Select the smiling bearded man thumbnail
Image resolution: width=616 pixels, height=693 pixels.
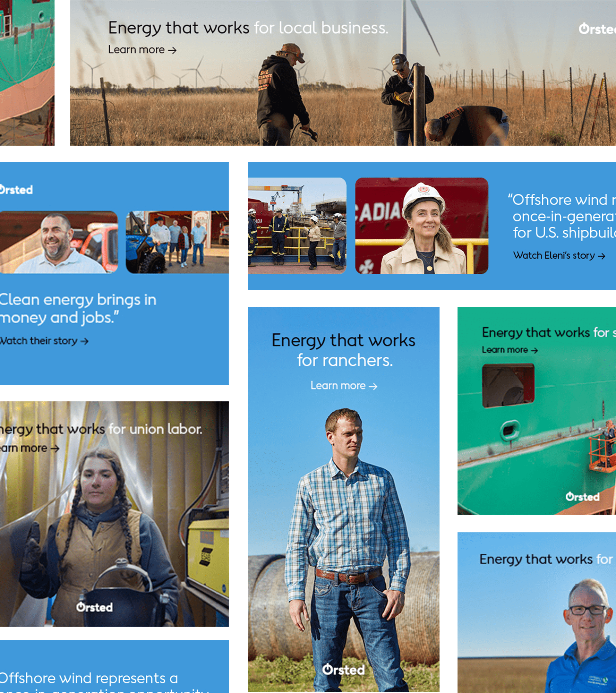click(x=59, y=242)
